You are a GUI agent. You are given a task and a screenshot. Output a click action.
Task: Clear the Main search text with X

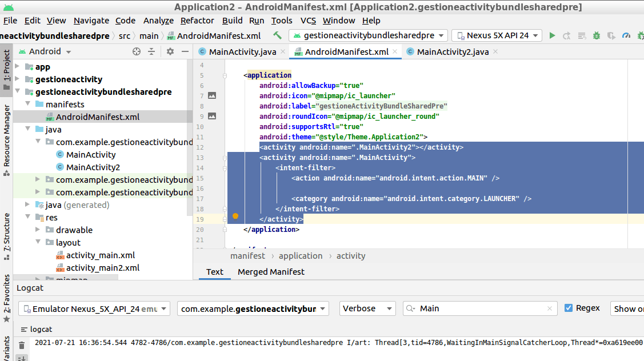[x=550, y=308]
